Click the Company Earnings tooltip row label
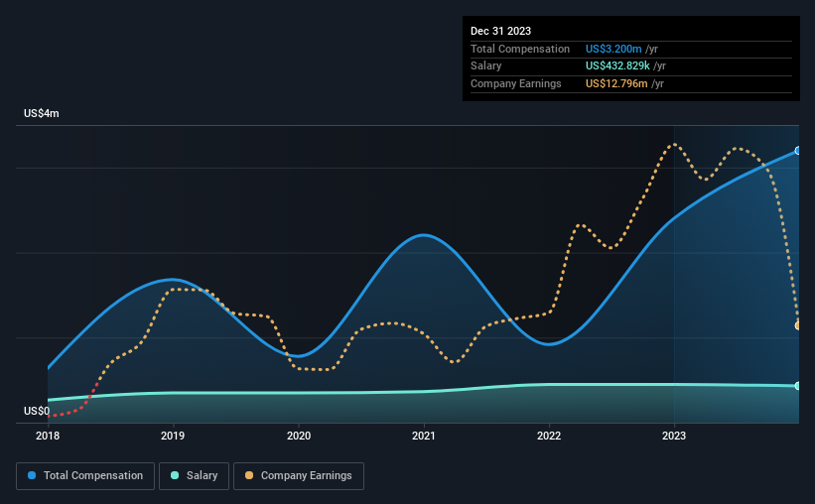Screen dimensions: 815x504 (x=515, y=83)
